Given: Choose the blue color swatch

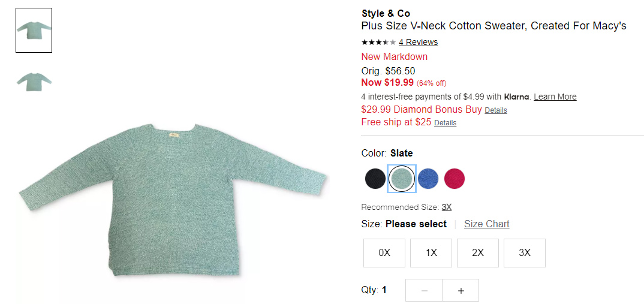Looking at the screenshot, I should tap(428, 179).
